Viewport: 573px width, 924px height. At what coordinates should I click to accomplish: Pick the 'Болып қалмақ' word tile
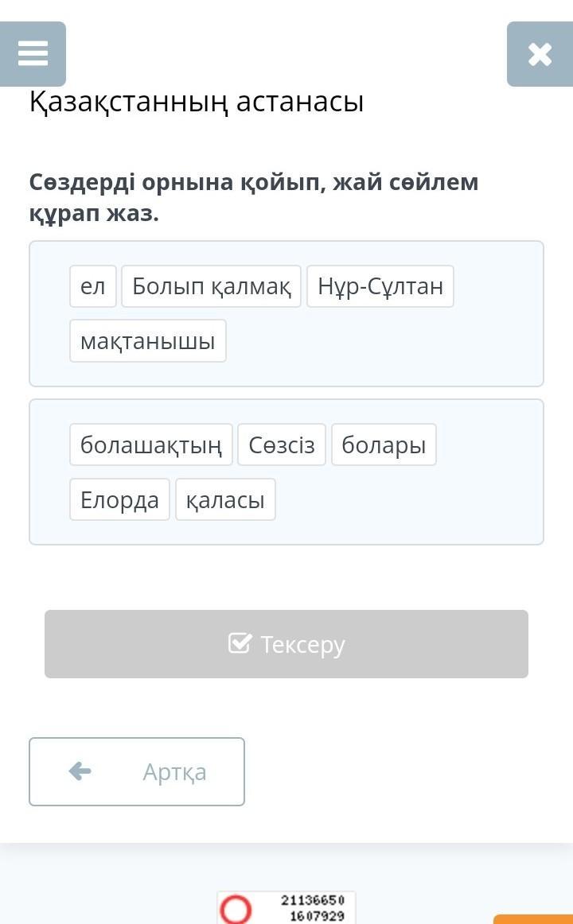211,286
